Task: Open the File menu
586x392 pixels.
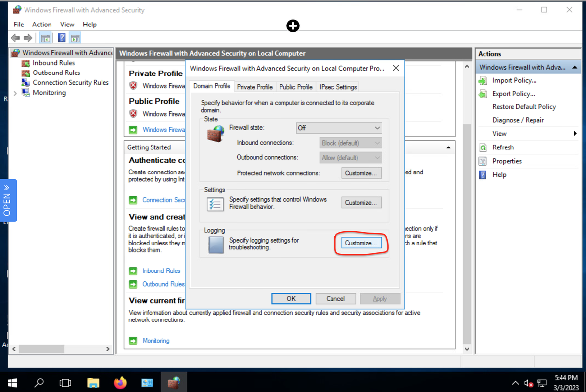Action: coord(19,24)
